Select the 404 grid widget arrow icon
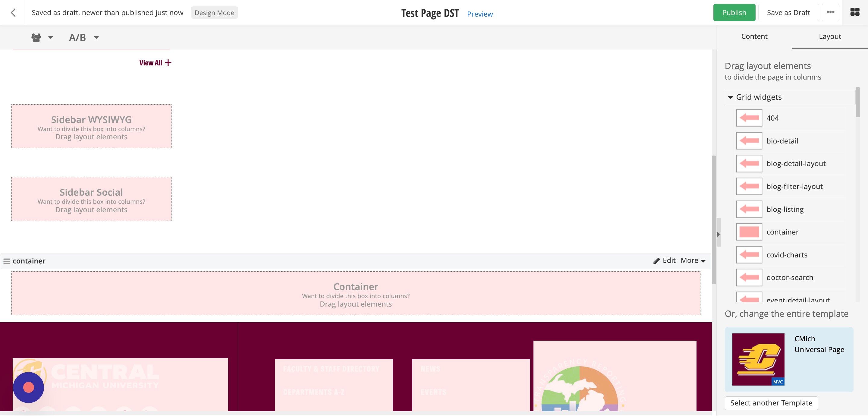Viewport: 868px width, 416px height. (749, 118)
